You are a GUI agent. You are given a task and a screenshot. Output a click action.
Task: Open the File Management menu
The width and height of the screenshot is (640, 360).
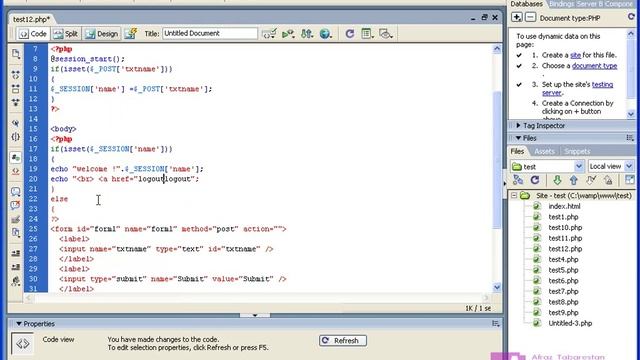click(307, 34)
